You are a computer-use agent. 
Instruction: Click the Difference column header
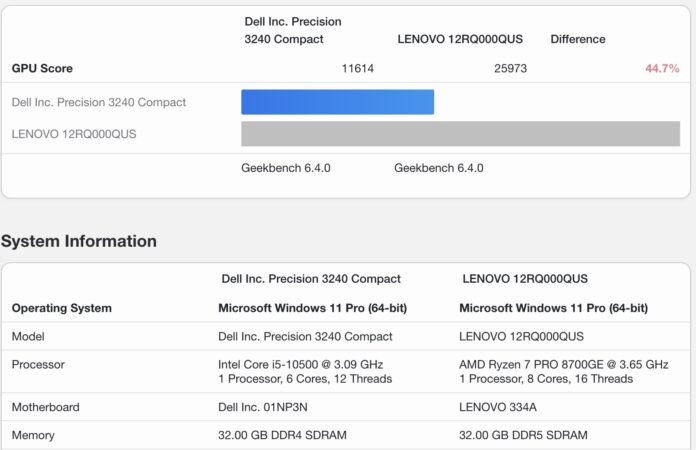point(578,39)
